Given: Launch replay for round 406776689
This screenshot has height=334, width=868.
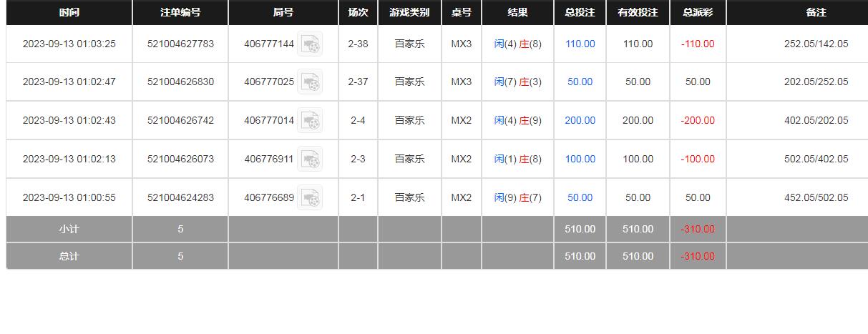Looking at the screenshot, I should (310, 198).
